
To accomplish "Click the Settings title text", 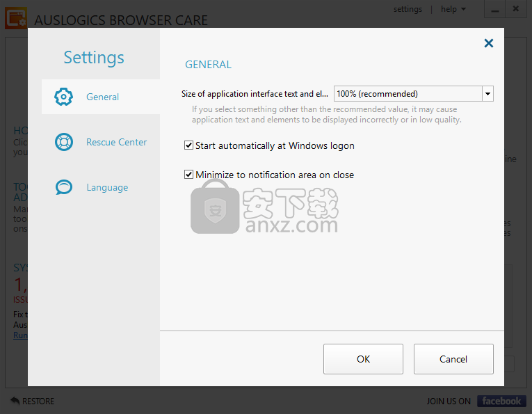I will (94, 57).
